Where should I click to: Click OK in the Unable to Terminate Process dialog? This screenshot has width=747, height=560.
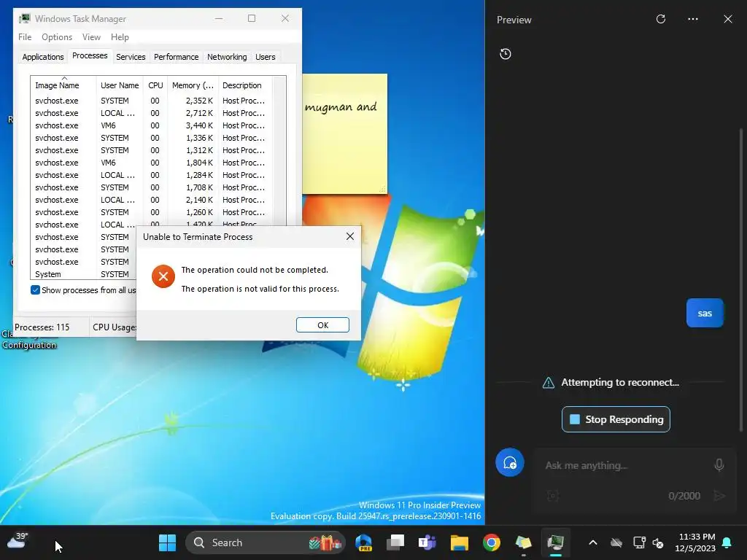322,324
